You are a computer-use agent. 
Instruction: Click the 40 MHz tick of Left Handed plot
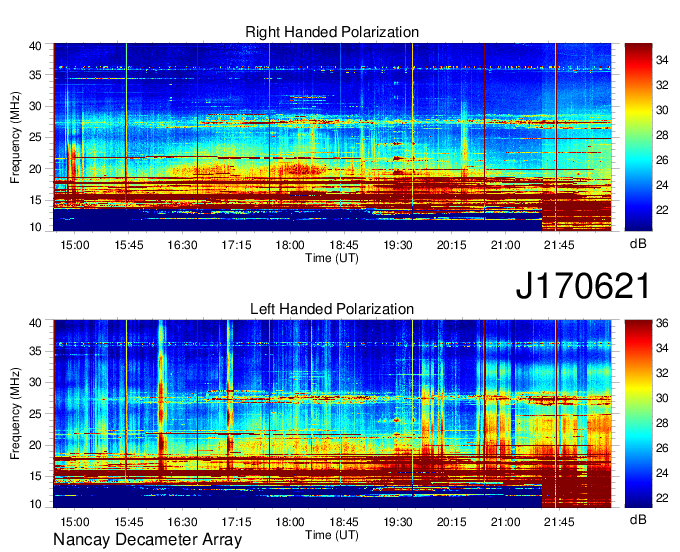pyautogui.click(x=36, y=323)
